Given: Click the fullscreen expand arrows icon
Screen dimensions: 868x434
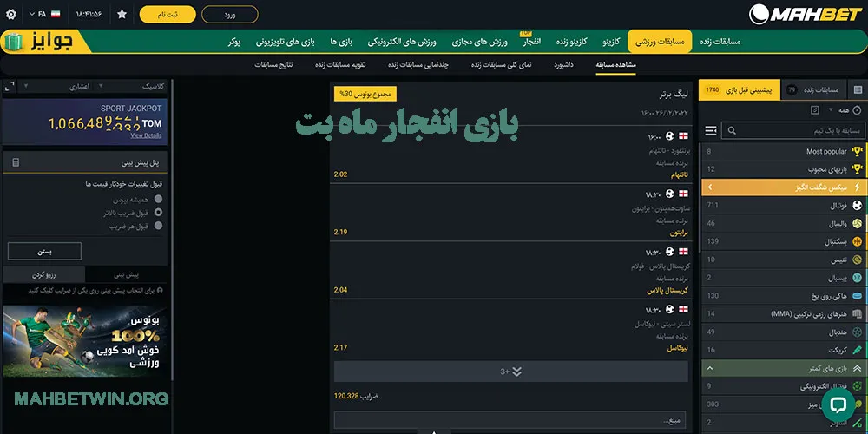Looking at the screenshot, I should point(9,87).
